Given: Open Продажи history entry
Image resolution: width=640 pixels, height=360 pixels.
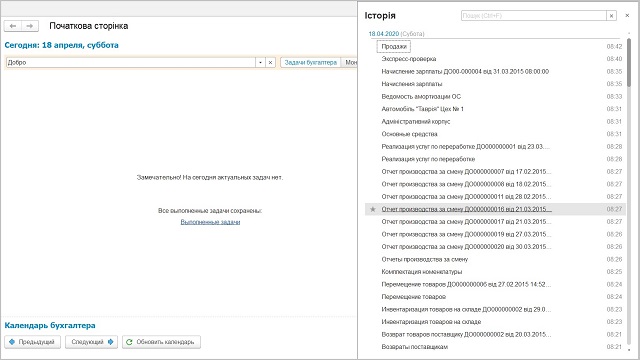Looking at the screenshot, I should 394,47.
